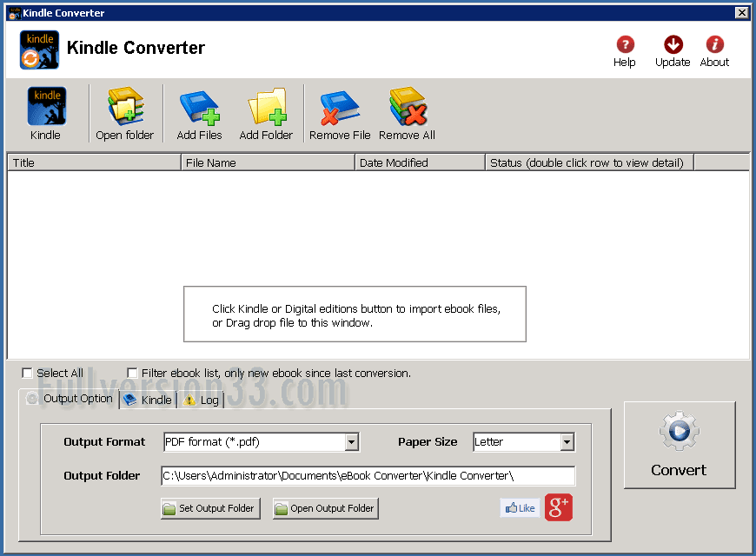Click the Update icon
The height and width of the screenshot is (556, 756).
(672, 43)
